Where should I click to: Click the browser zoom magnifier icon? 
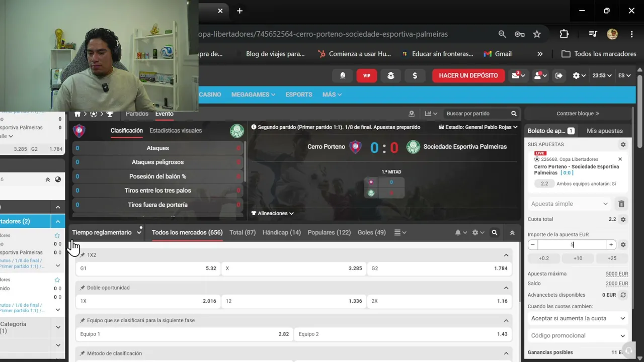tap(502, 34)
